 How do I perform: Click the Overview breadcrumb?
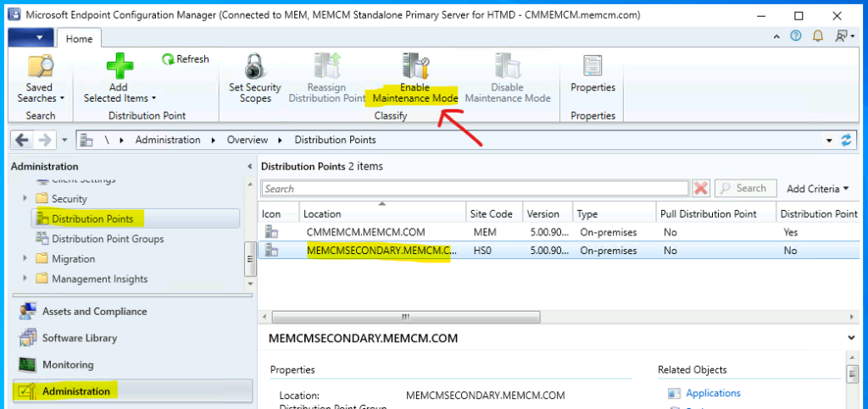248,140
